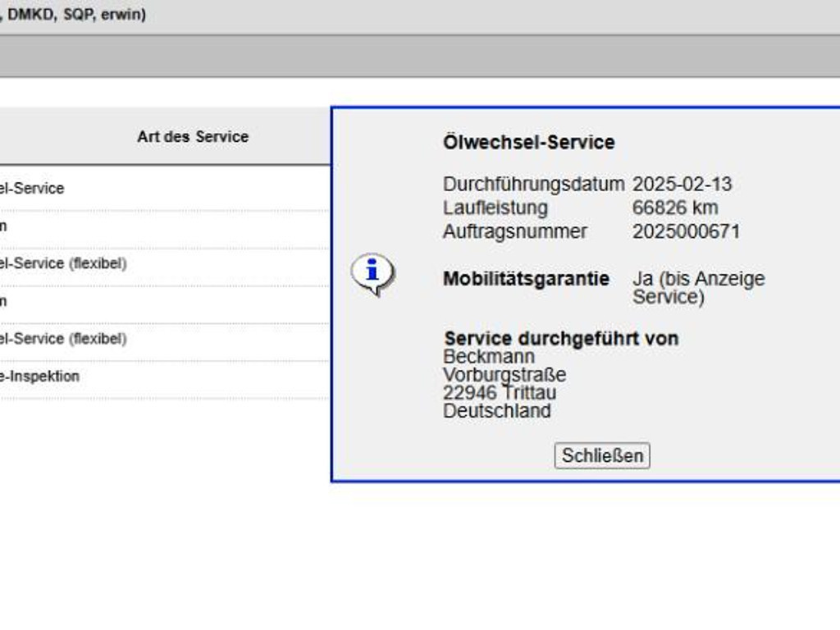Click the Ja (bis Anzeige Service) value
The image size is (840, 630).
point(697,287)
